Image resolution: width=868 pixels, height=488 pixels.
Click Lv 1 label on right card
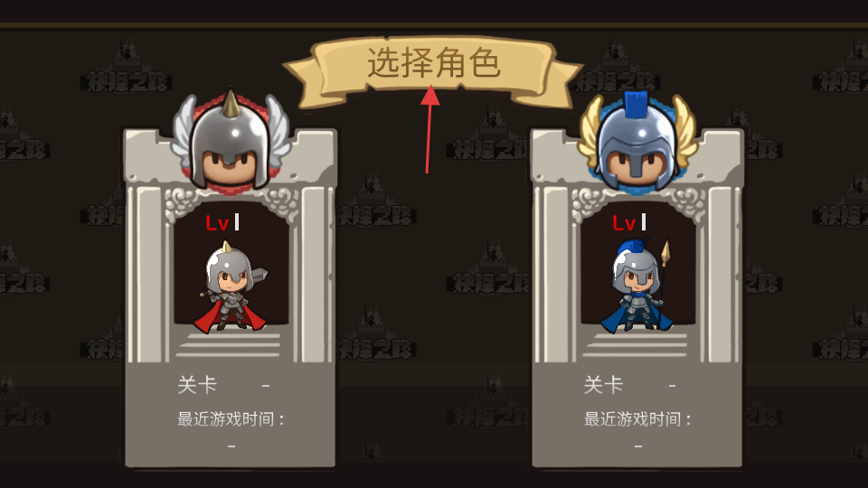pyautogui.click(x=629, y=223)
